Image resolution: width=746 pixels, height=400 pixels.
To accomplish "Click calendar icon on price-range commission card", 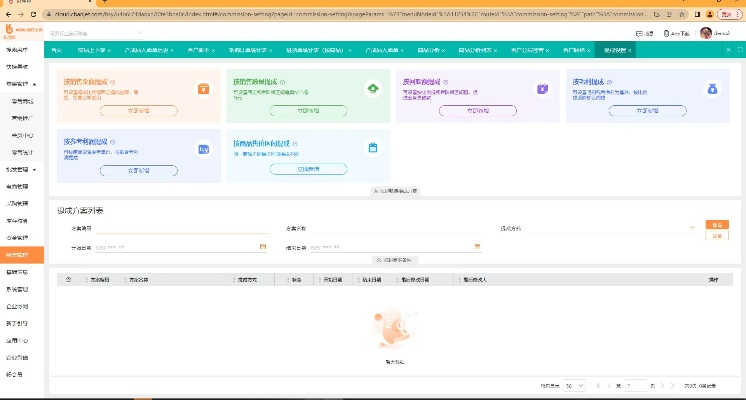I will [x=373, y=149].
